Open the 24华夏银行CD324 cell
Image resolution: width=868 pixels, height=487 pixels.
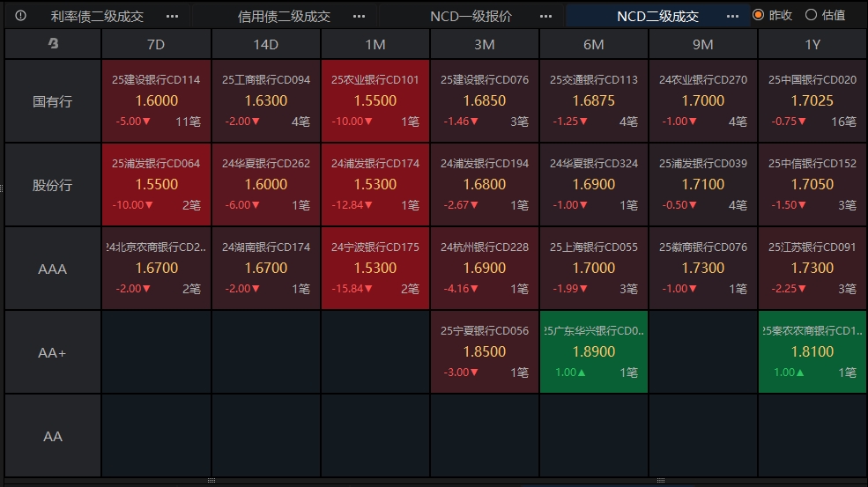point(593,185)
